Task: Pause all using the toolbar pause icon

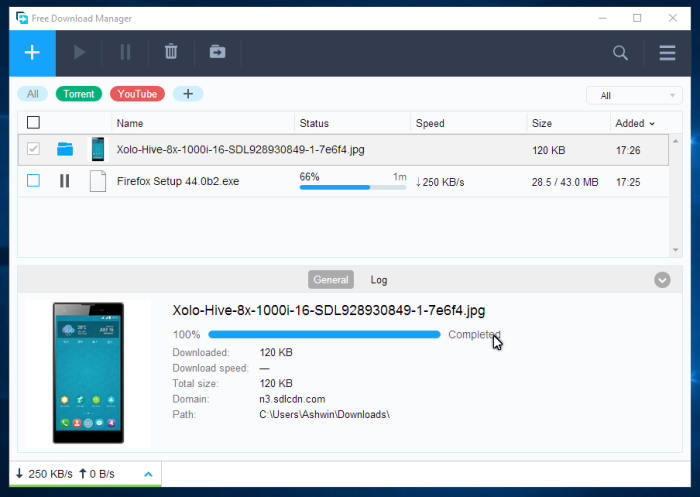Action: (x=125, y=53)
